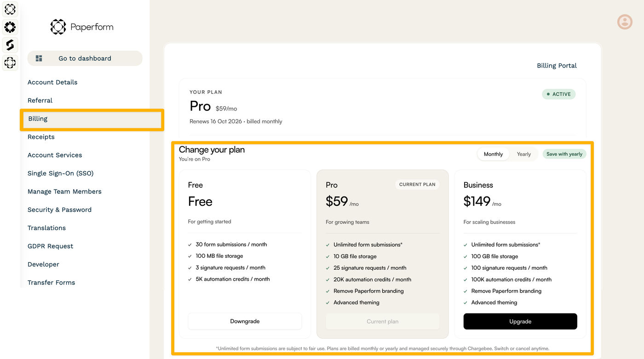Click '100 GB file storage' feature
Image resolution: width=644 pixels, height=359 pixels.
pos(494,256)
